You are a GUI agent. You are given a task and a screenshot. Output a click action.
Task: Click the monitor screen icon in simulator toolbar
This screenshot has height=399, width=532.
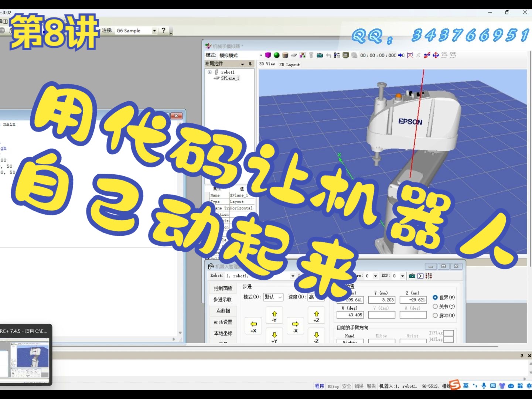346,55
